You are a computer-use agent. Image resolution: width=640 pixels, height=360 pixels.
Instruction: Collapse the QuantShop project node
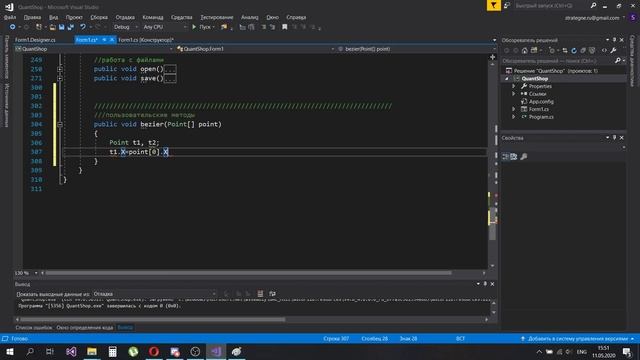coord(507,78)
